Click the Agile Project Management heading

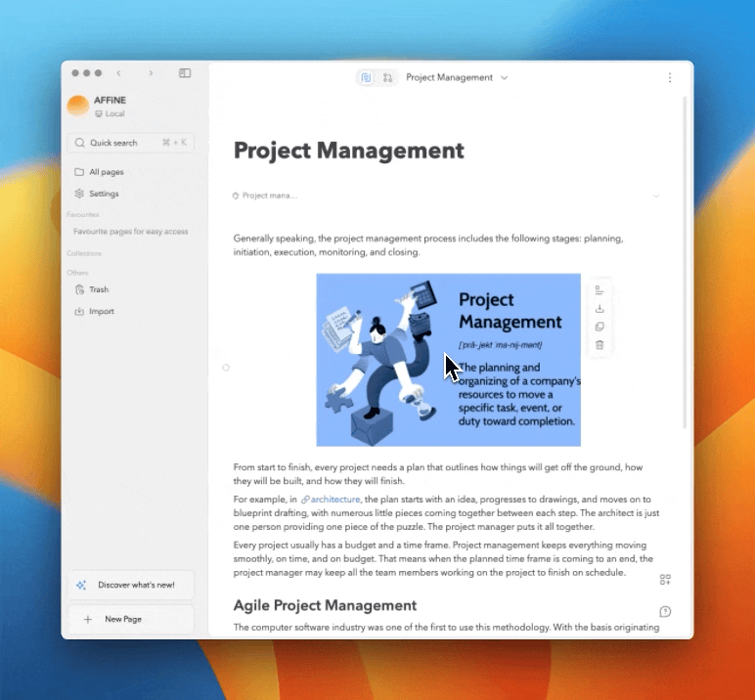[325, 605]
